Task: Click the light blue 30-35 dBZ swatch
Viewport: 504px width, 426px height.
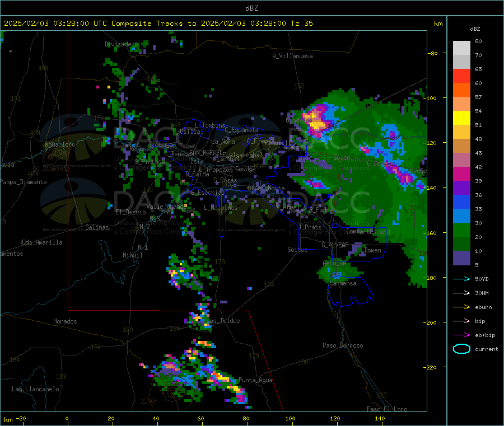Action: coord(461,216)
